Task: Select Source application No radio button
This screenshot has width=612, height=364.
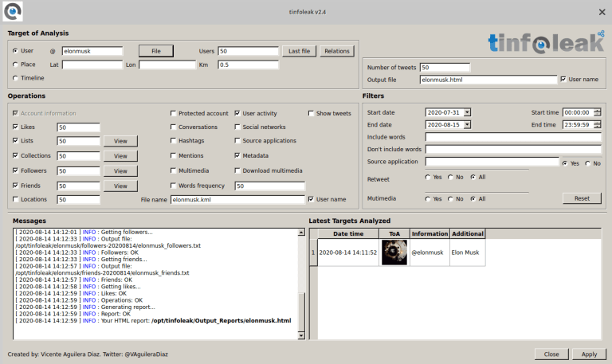Action: tap(588, 163)
